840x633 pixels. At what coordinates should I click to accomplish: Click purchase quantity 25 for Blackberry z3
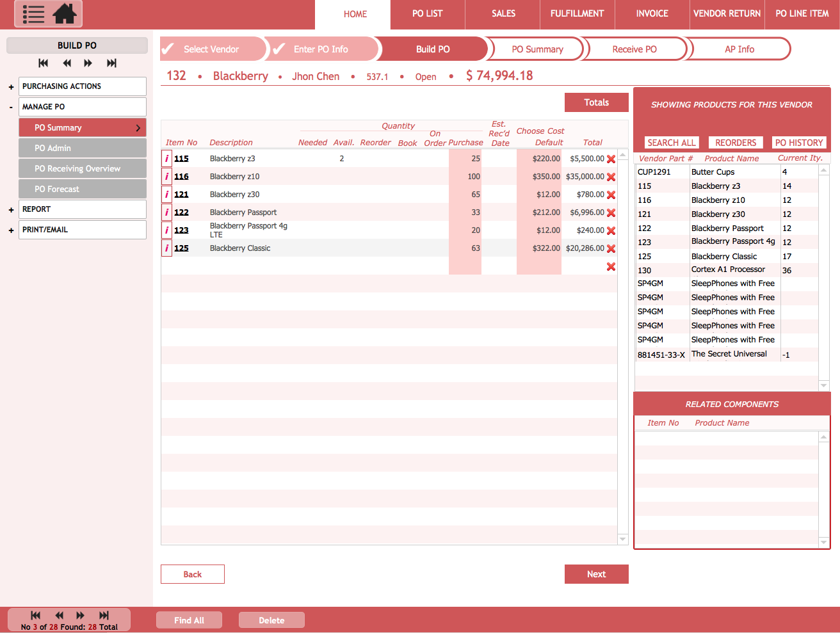click(465, 159)
